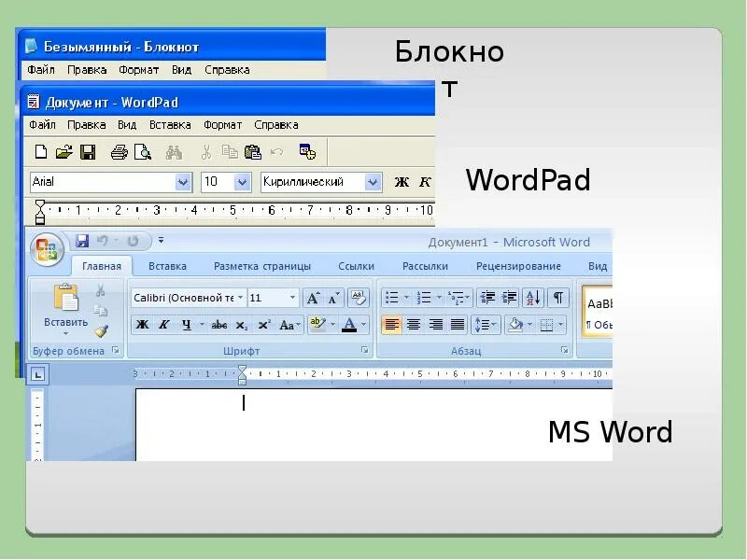747x560 pixels.
Task: Select Center alignment in Word ribbon
Action: (414, 325)
